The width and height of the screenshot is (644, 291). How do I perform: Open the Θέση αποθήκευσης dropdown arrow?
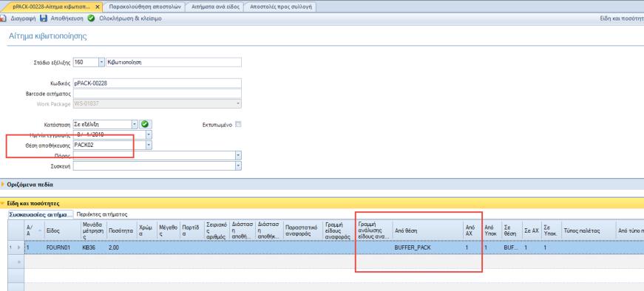149,145
